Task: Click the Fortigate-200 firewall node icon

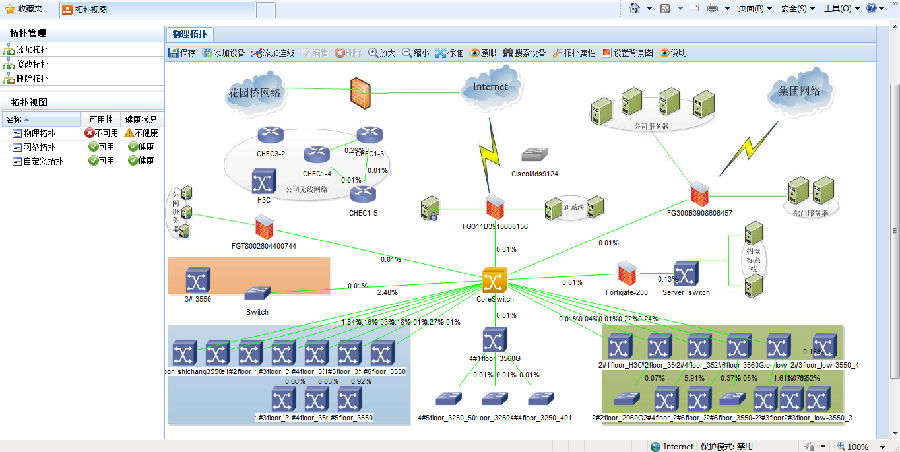Action: [x=626, y=274]
